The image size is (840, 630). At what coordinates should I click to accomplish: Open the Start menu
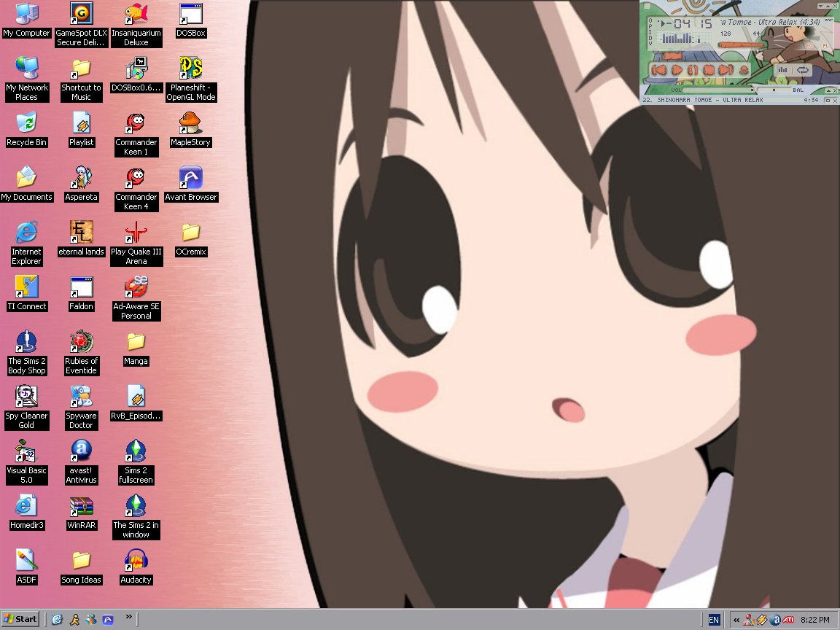20,619
